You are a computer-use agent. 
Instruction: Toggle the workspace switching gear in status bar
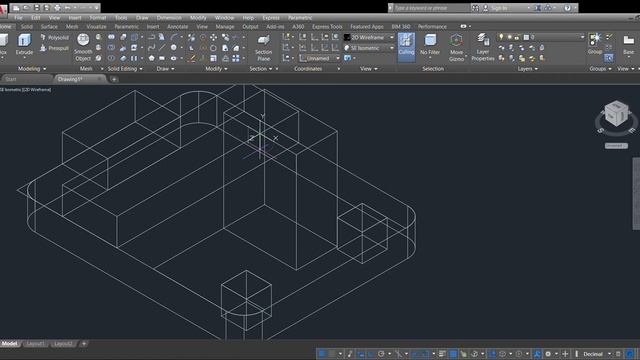tap(548, 354)
